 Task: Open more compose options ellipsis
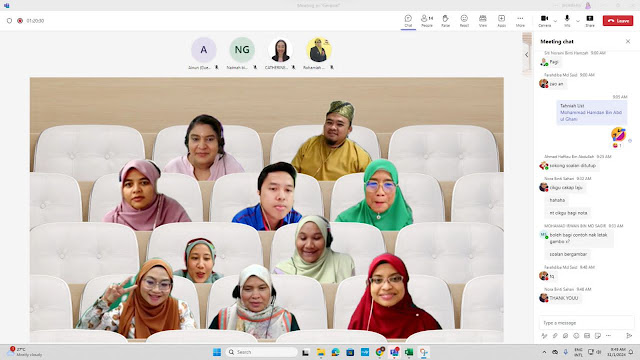[608, 336]
